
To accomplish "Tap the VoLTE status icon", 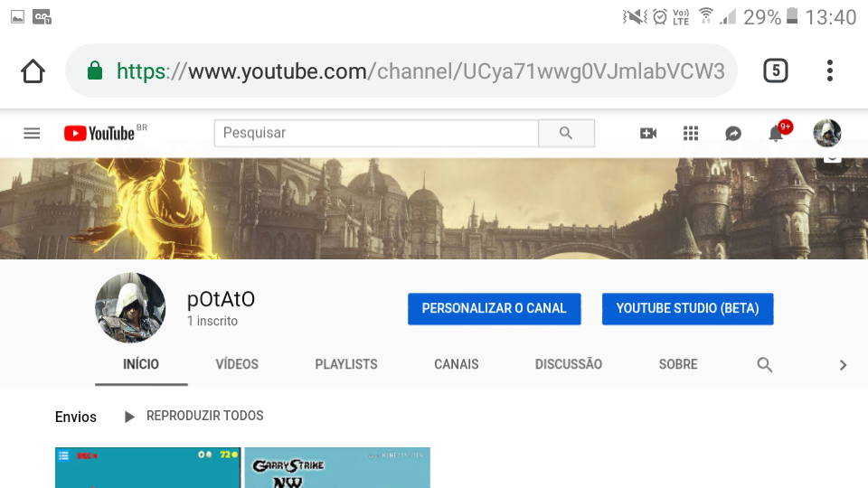I will pos(681,17).
